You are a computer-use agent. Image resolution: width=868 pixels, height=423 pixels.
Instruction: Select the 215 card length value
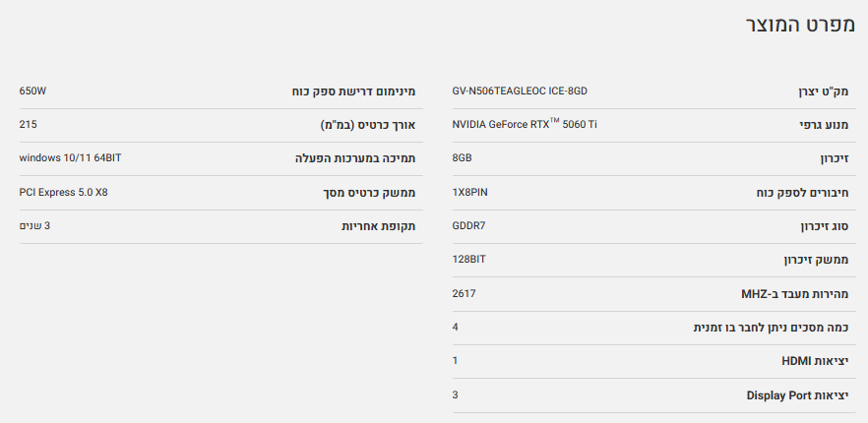tap(28, 125)
